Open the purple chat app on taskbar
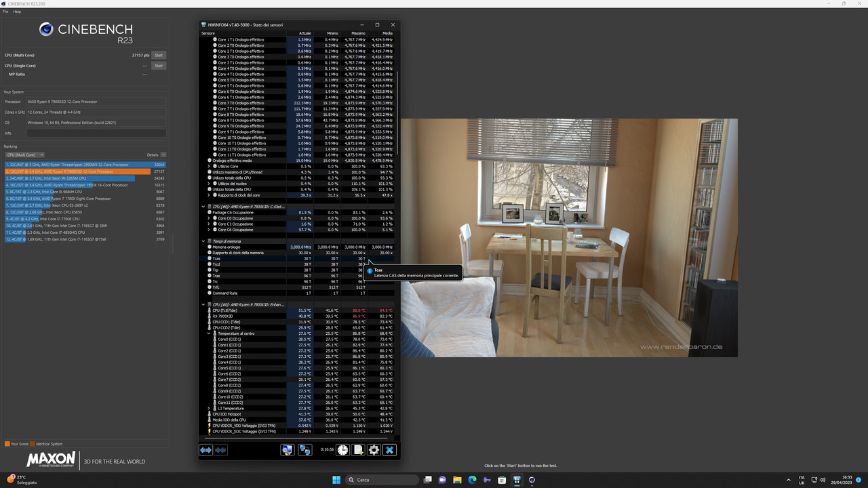The image size is (868, 488). tap(442, 480)
